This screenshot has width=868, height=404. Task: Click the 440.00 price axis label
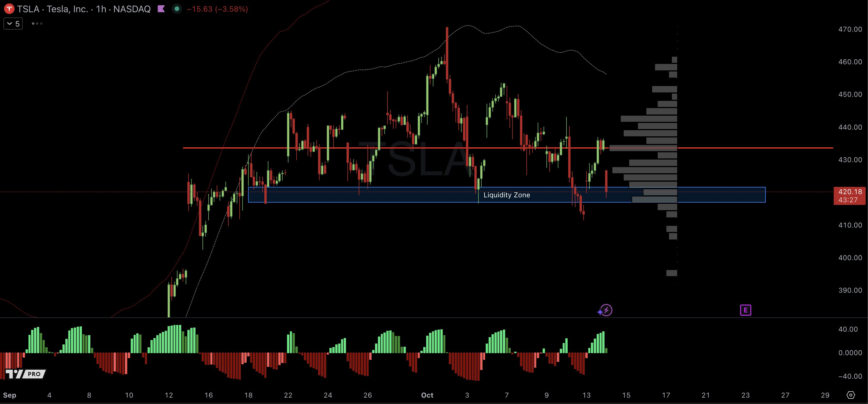point(850,127)
